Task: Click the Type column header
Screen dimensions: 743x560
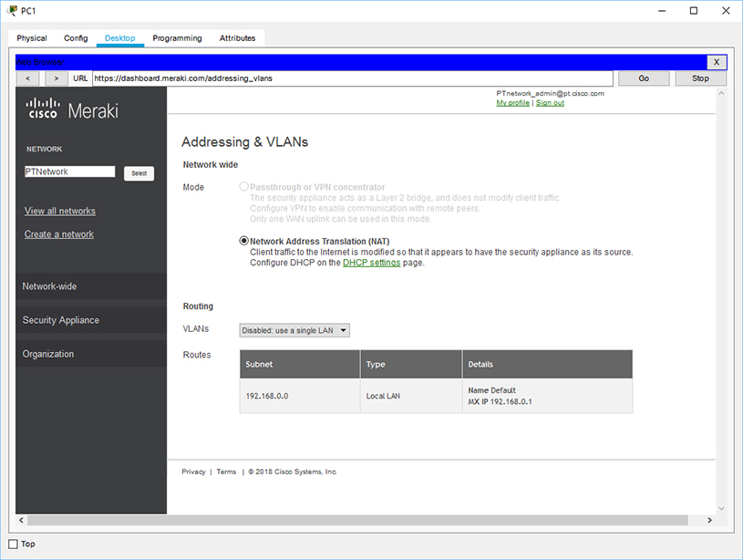Action: tap(411, 364)
